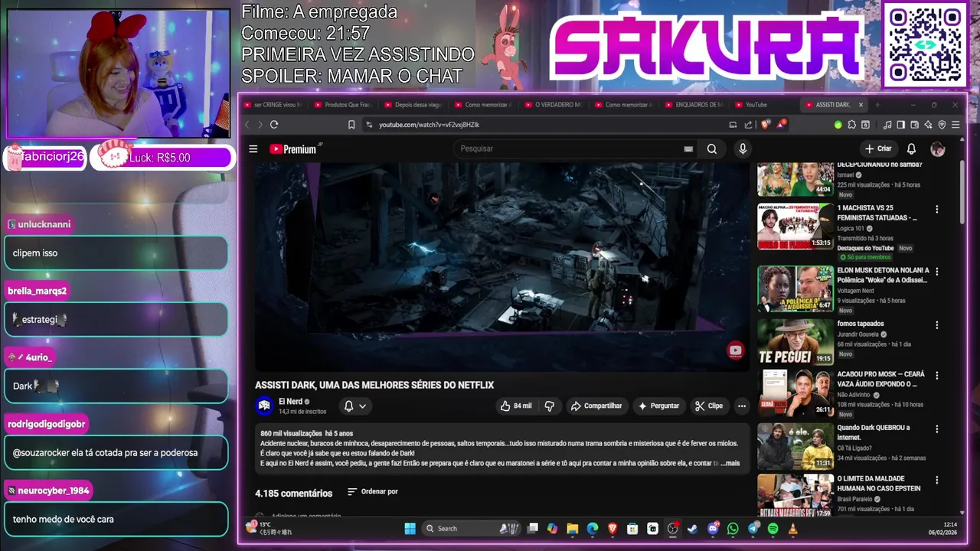Open Spotify from the taskbar

[x=773, y=529]
